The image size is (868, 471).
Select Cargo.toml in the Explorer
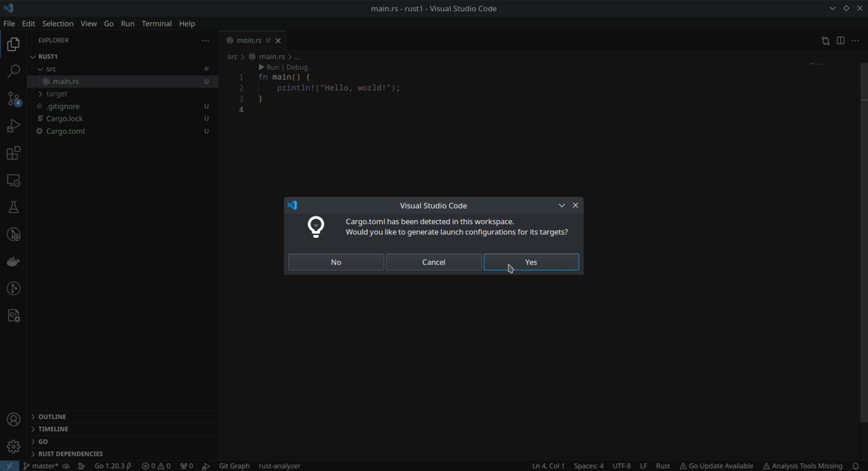coord(65,130)
